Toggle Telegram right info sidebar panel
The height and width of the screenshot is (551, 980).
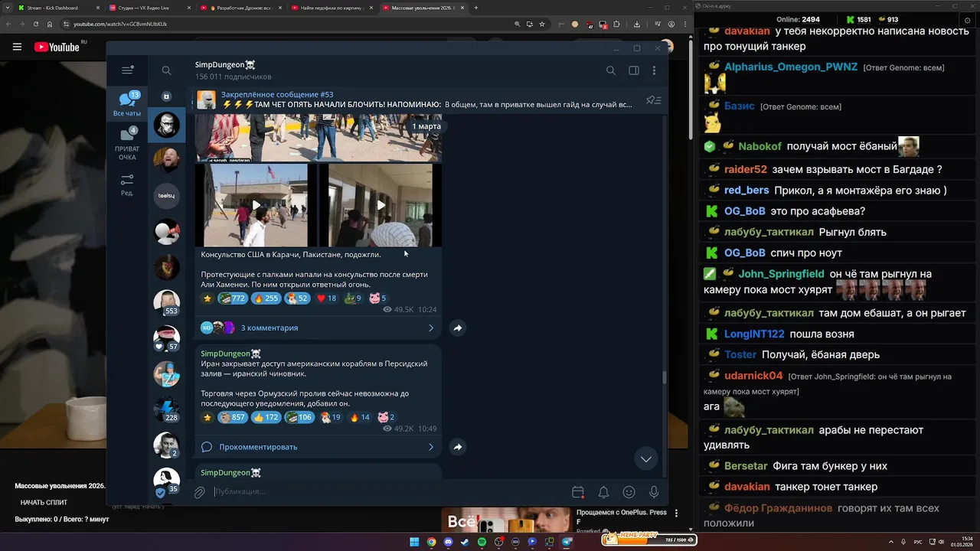[x=634, y=70]
